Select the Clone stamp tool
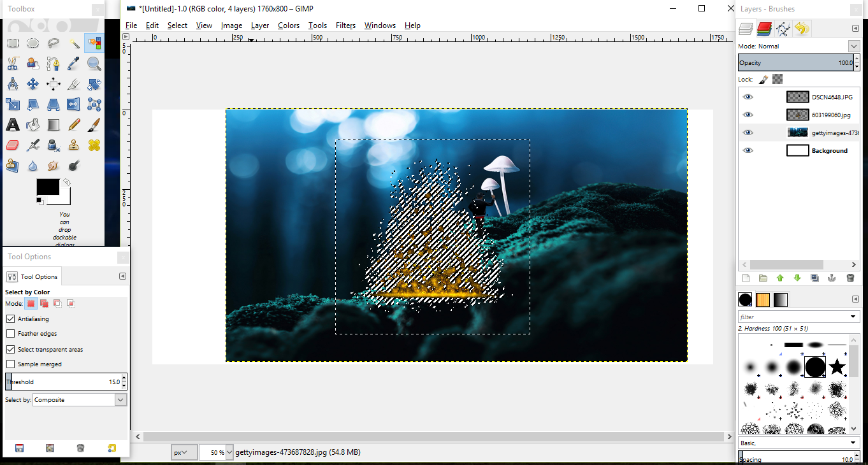The image size is (868, 465). 74,145
